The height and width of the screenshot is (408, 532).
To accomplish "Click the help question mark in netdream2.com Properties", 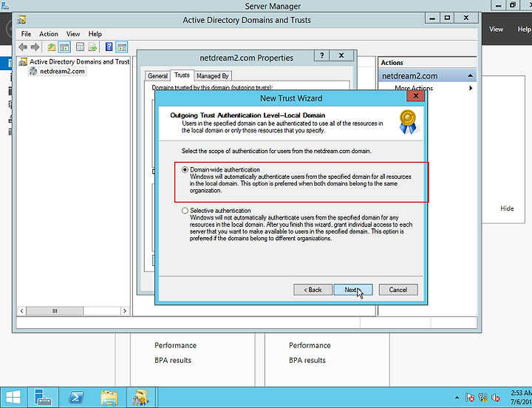I will (x=322, y=55).
